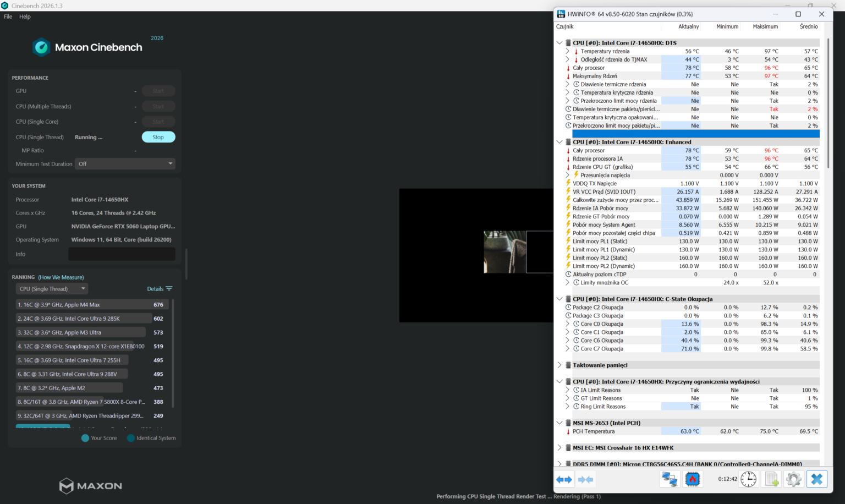Open ranking Details link

coord(155,289)
